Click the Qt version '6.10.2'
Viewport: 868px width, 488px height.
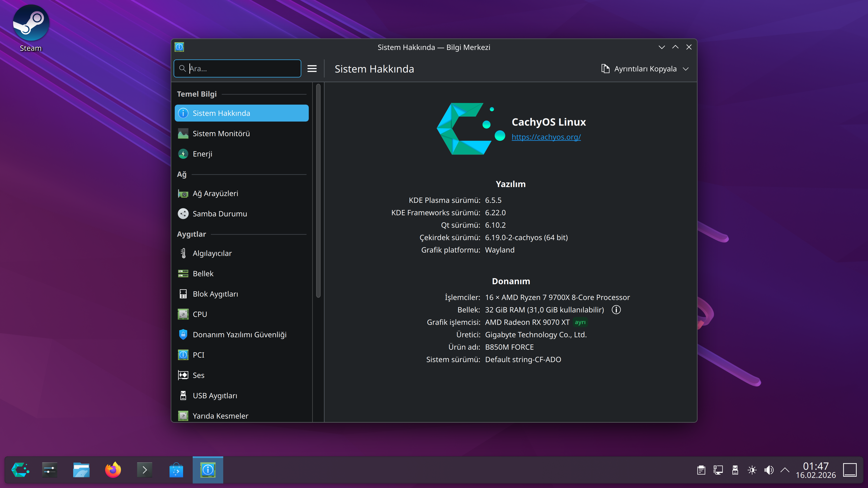coord(495,225)
